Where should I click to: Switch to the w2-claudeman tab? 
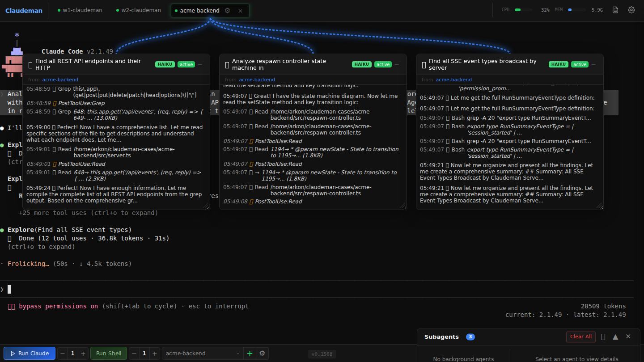coord(138,10)
